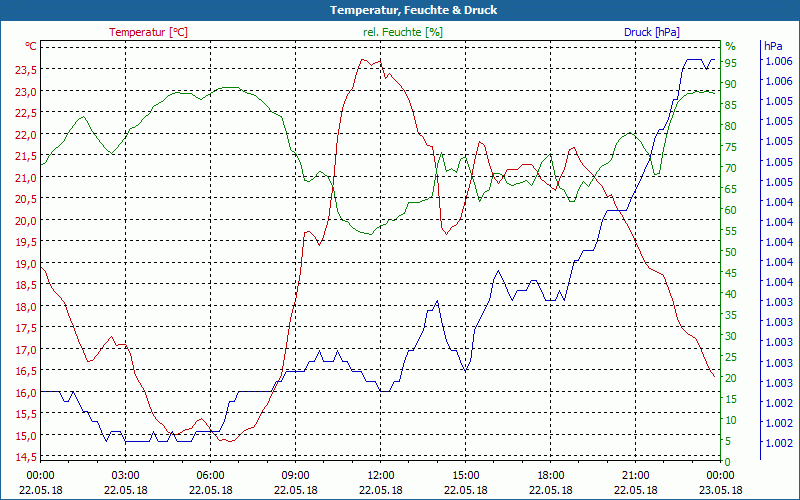Click the °C unit label on left axis
This screenshot has width=800, height=500.
point(31,46)
